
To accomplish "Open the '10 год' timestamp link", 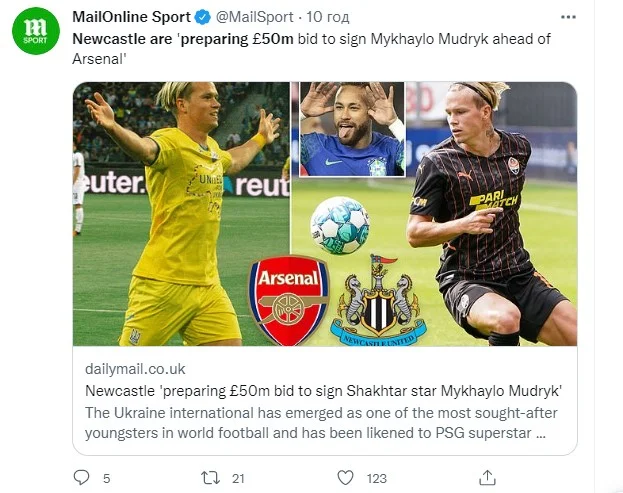I will 328,17.
